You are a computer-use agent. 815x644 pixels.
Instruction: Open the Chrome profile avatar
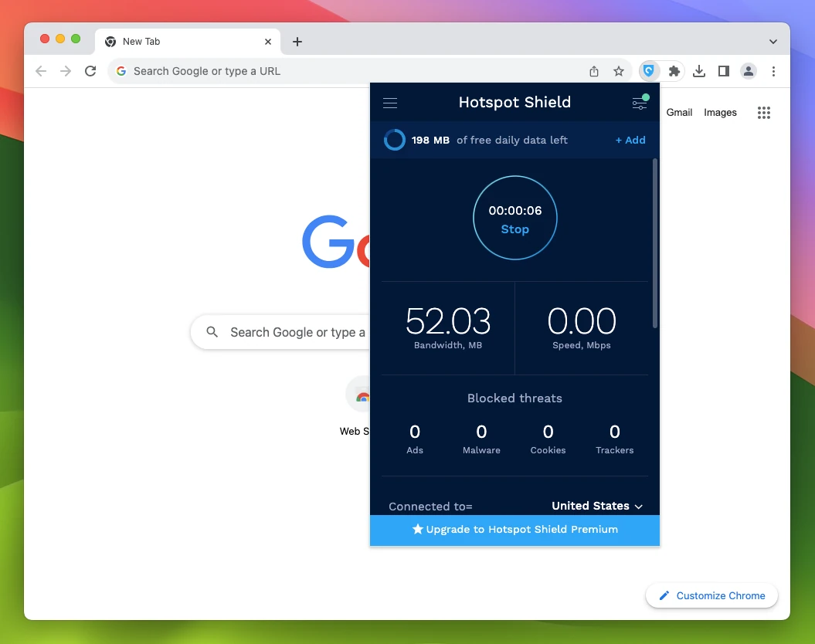(x=748, y=70)
